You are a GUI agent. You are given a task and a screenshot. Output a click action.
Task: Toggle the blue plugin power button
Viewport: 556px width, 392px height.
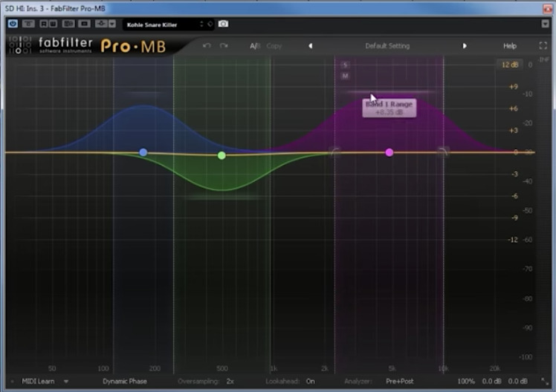coord(13,24)
